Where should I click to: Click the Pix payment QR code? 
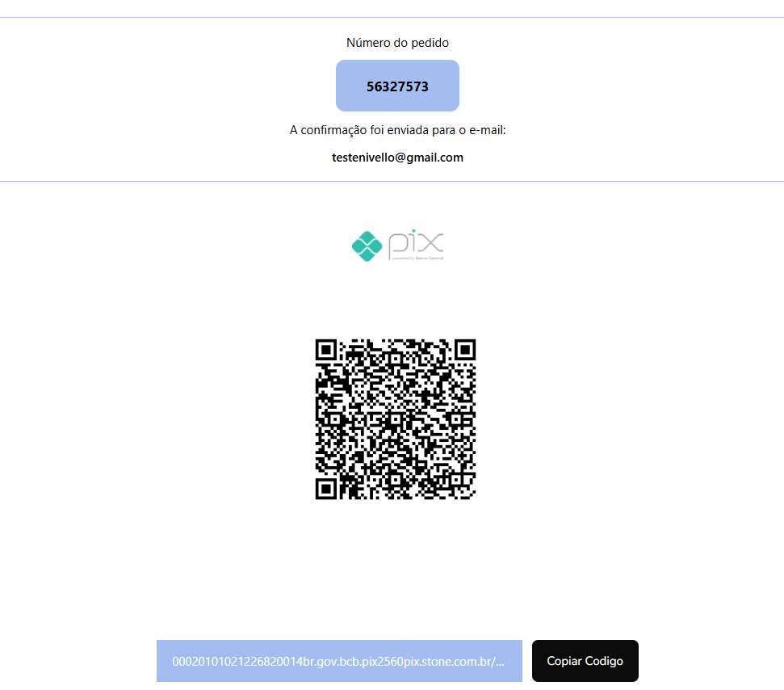tap(395, 419)
